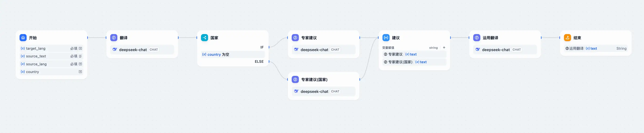Screen dimensions: 644x133
Task: Click the Start node home icon
Action: [x=23, y=38]
